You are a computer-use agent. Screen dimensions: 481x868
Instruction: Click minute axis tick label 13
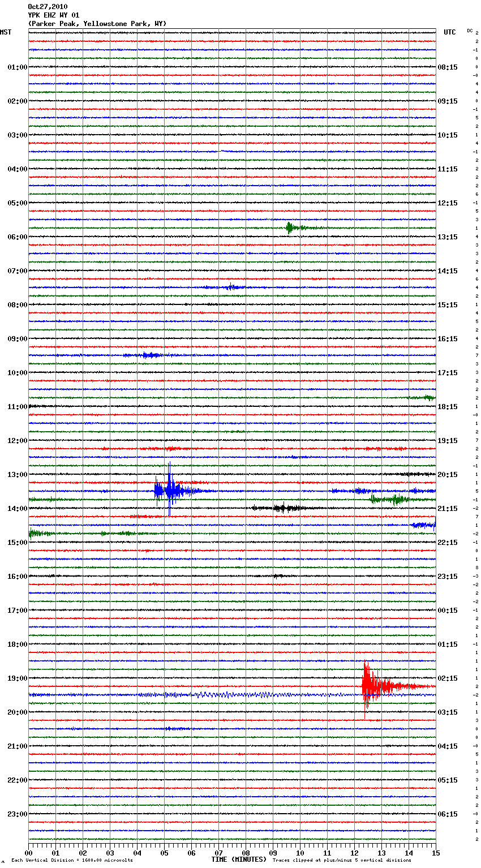[382, 853]
